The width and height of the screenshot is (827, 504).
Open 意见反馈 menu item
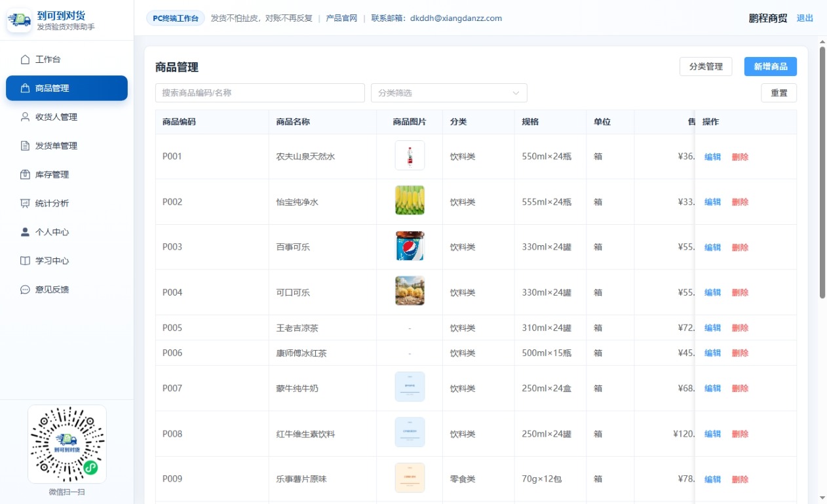(x=67, y=290)
